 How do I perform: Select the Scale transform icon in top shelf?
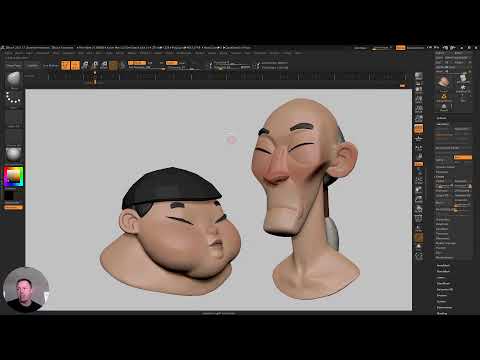pos(95,65)
